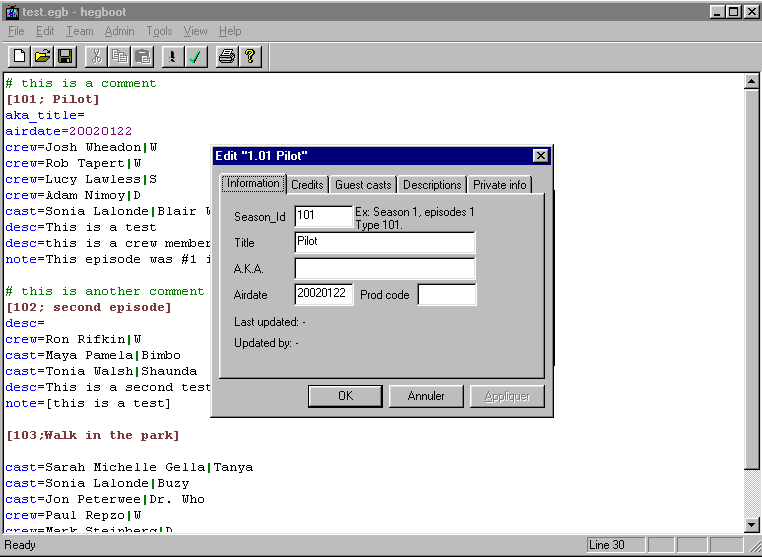Save the file using the floppy disk icon
762x557 pixels.
click(x=65, y=57)
